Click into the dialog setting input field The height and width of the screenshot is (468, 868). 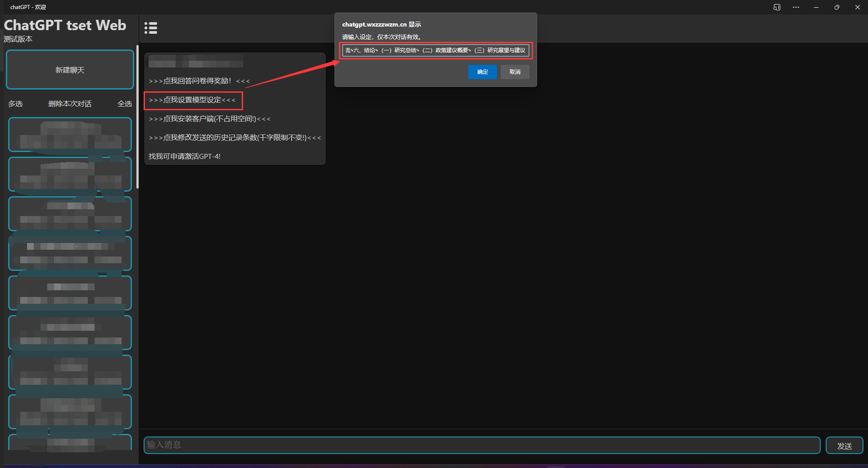pos(435,50)
